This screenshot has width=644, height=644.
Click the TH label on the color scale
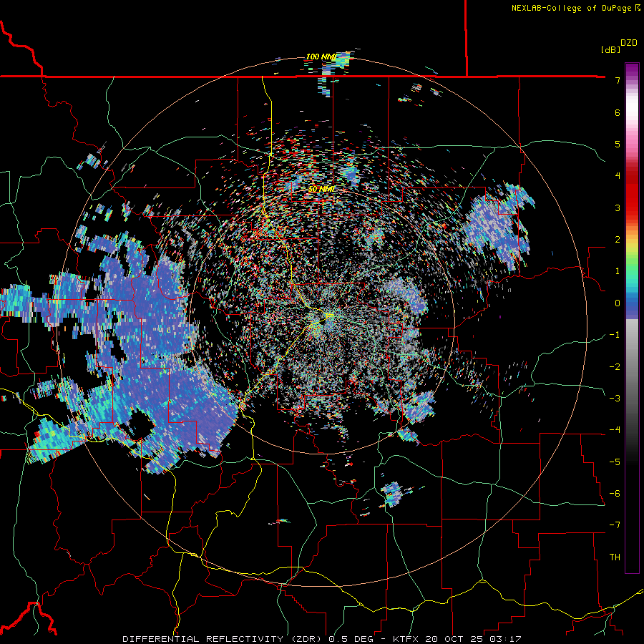(615, 557)
